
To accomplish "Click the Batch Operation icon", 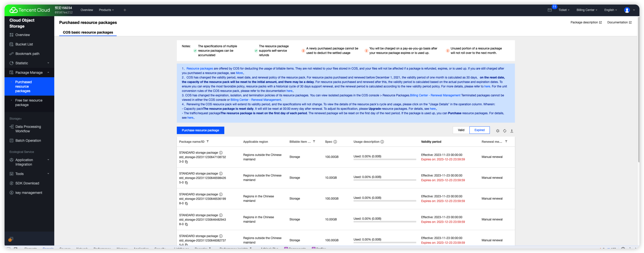I will pos(11,141).
